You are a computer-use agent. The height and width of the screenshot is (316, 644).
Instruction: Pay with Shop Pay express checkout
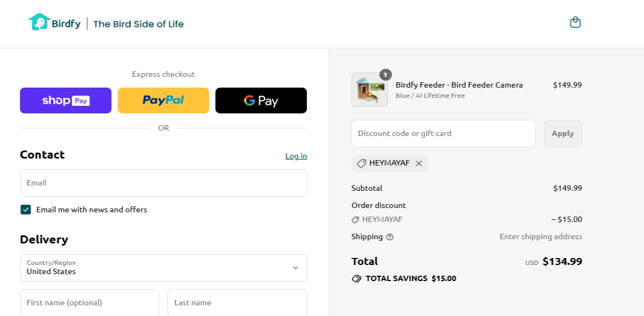[x=65, y=100]
